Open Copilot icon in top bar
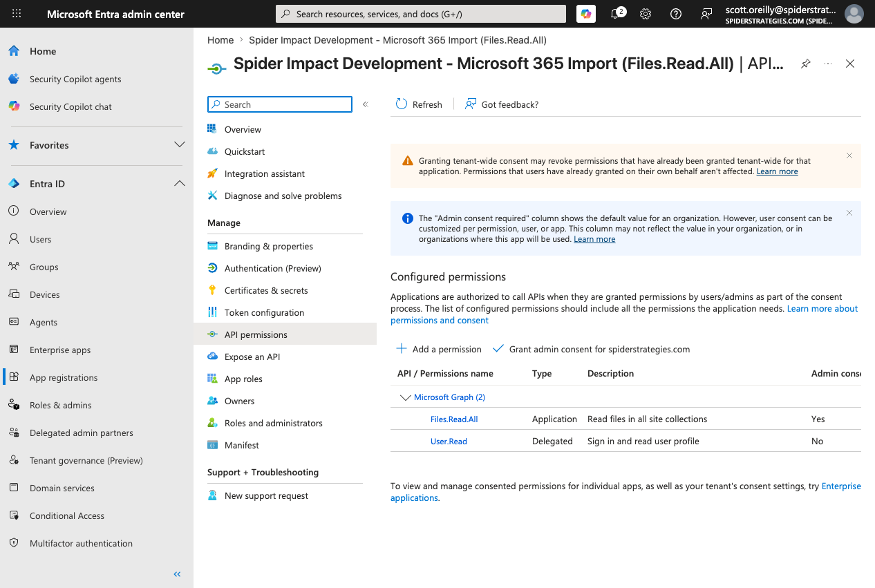 586,14
